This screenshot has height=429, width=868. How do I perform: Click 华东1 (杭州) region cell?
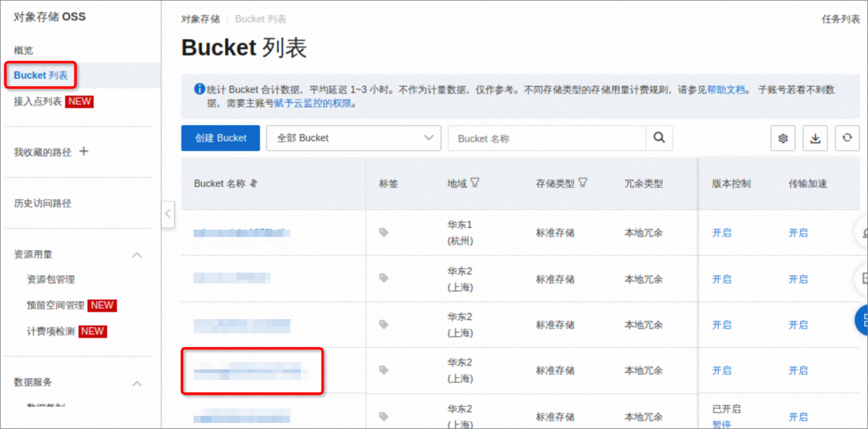(x=460, y=233)
